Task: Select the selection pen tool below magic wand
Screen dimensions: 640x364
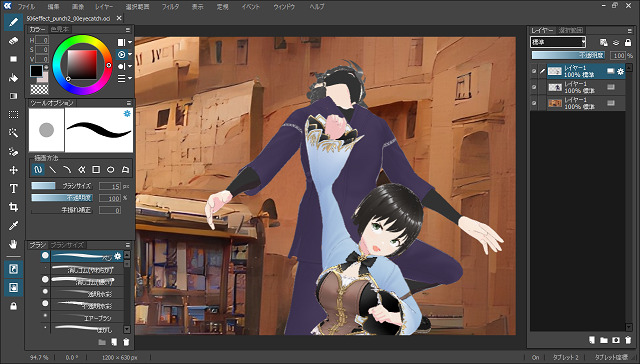Action: [x=13, y=152]
